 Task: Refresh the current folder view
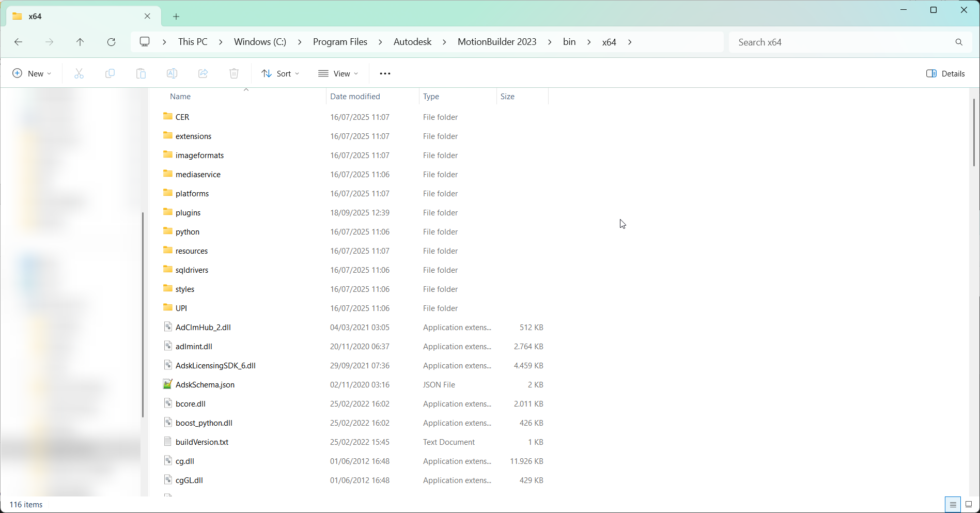pos(111,42)
